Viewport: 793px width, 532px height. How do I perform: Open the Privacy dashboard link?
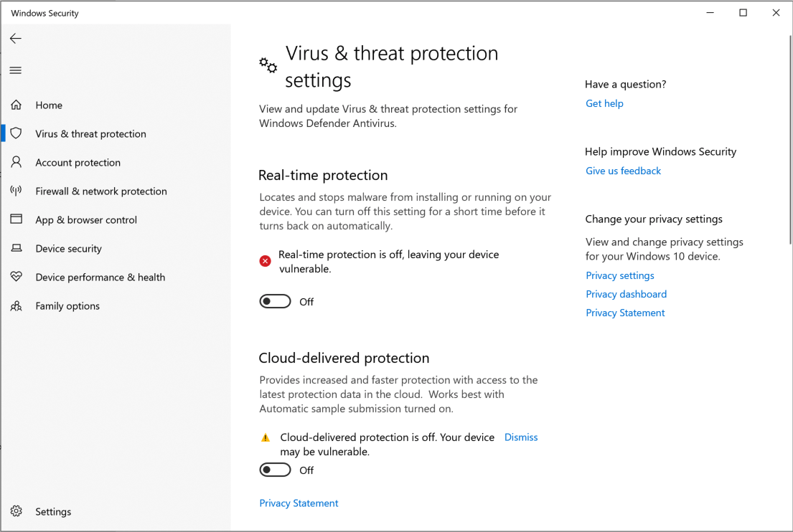tap(626, 294)
